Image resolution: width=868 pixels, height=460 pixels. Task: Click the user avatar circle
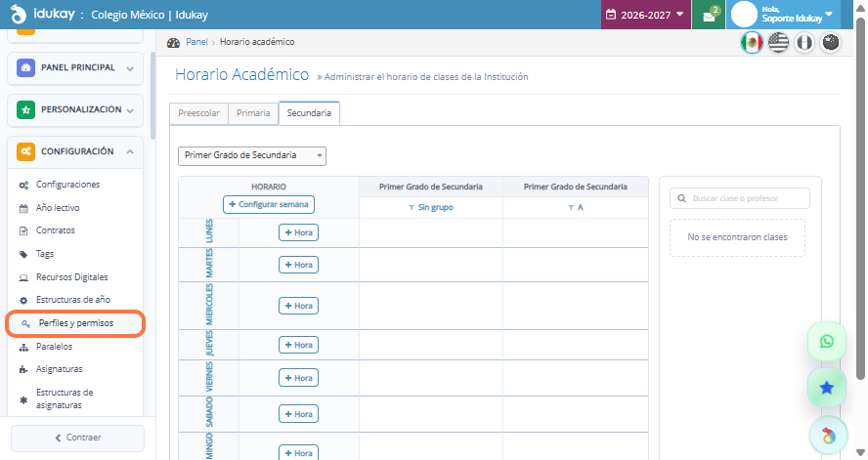pyautogui.click(x=744, y=15)
